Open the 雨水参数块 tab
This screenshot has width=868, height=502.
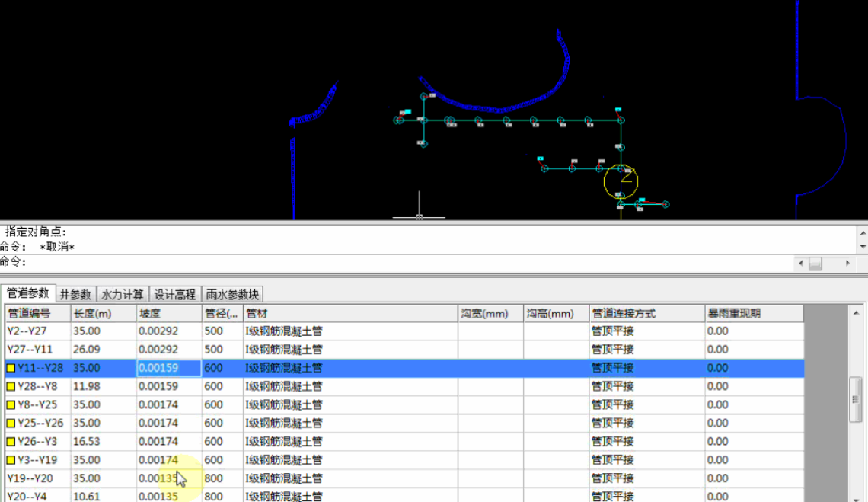(x=232, y=294)
